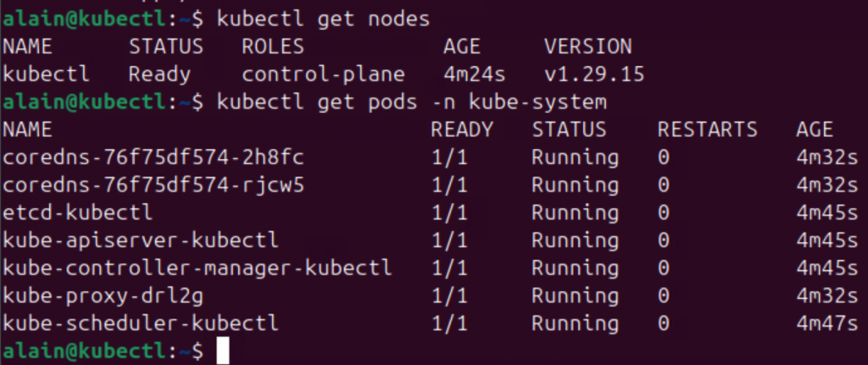Viewport: 868px width, 365px height.
Task: Select the kube-proxy-drl2g pod name
Action: (103, 296)
